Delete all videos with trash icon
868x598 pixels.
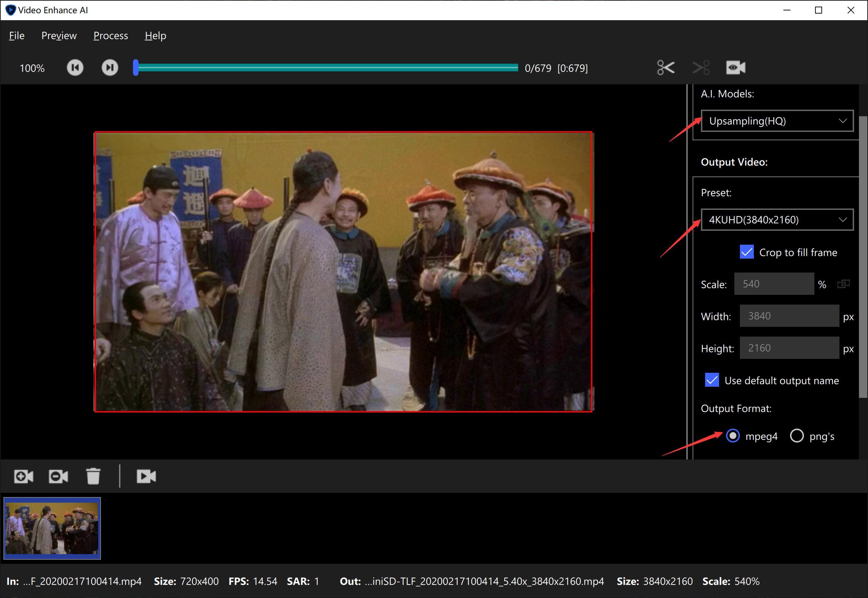coord(93,476)
